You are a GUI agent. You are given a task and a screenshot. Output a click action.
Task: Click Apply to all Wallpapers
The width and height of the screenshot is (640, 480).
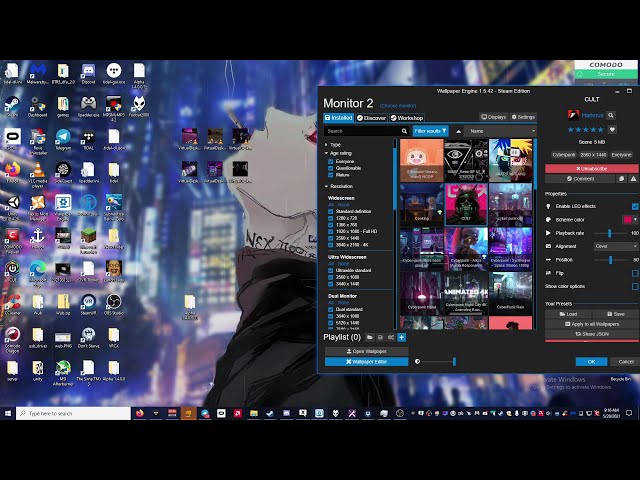pyautogui.click(x=591, y=324)
